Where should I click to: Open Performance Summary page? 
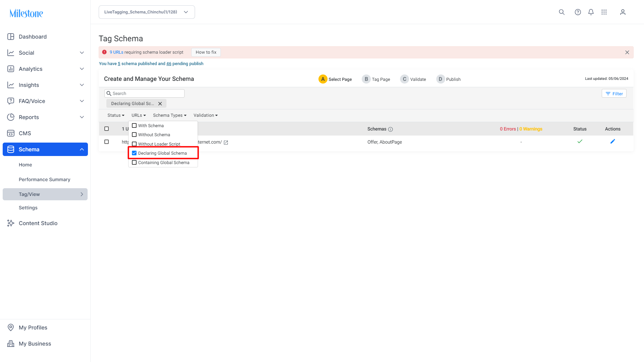pos(45,179)
